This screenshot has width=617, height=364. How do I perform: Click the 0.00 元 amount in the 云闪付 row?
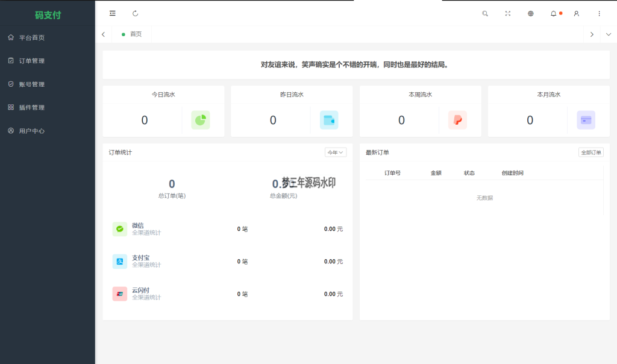click(x=333, y=294)
